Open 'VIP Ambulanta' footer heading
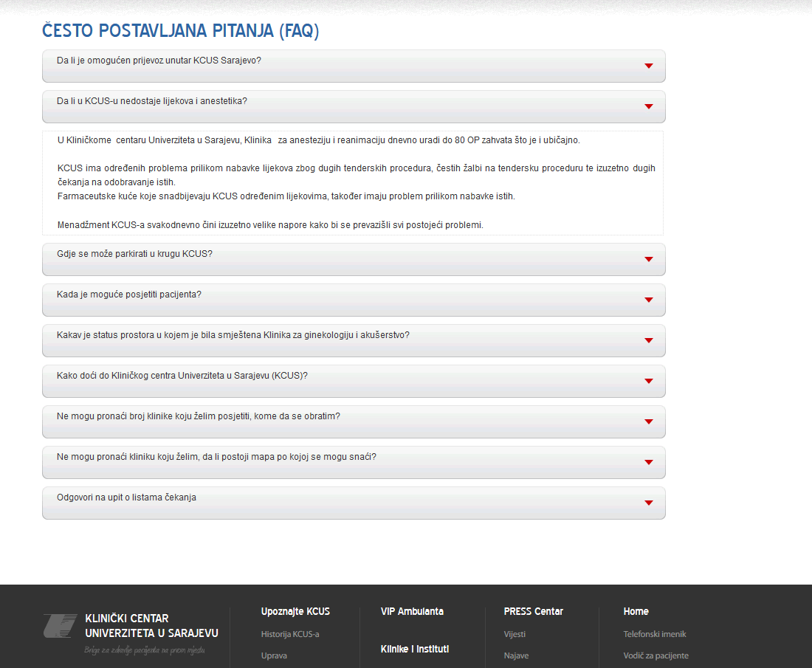This screenshot has height=668, width=812. coord(412,611)
